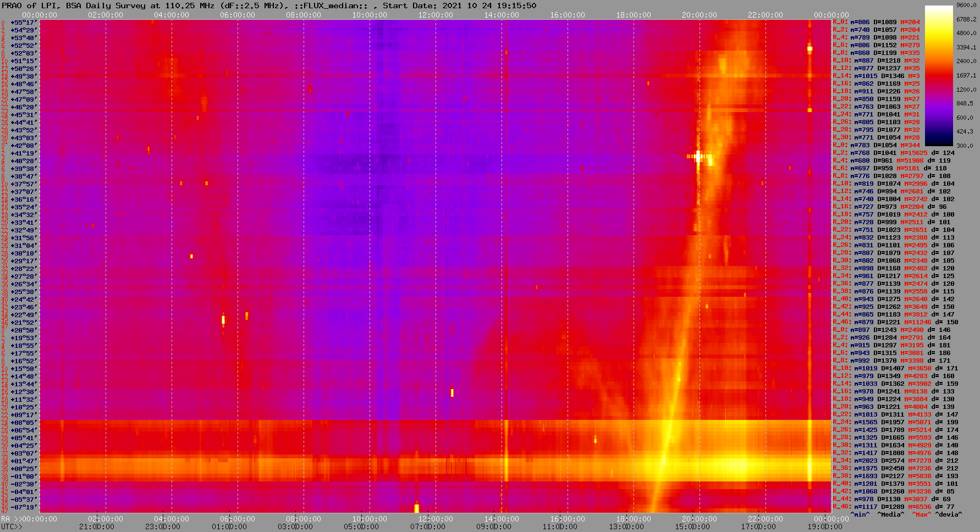Click the 2400.0 color scale value

(x=966, y=61)
